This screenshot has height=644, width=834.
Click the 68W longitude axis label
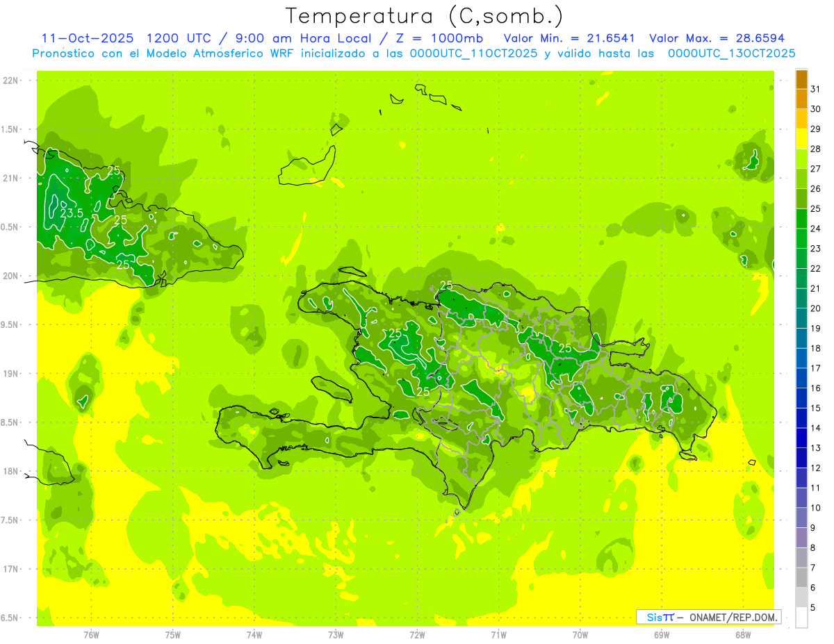(x=742, y=634)
